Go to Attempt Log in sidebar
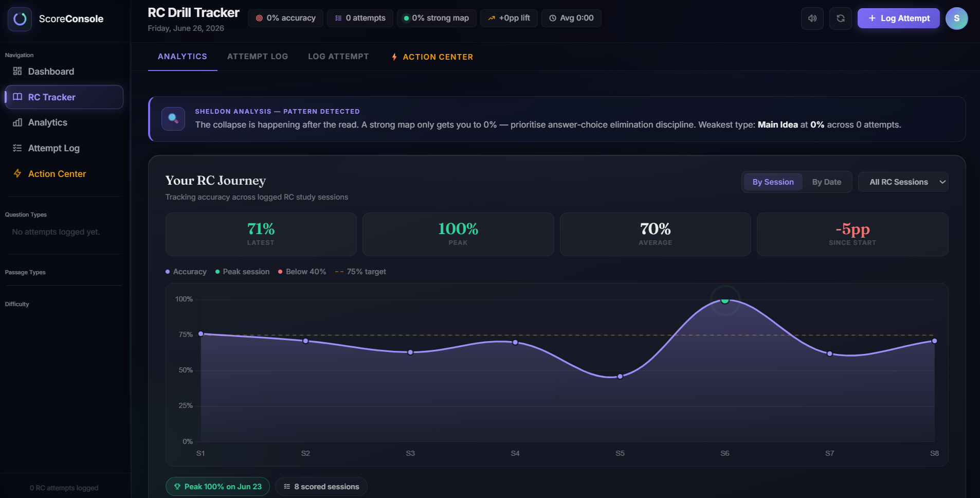This screenshot has height=498, width=980. click(64, 148)
